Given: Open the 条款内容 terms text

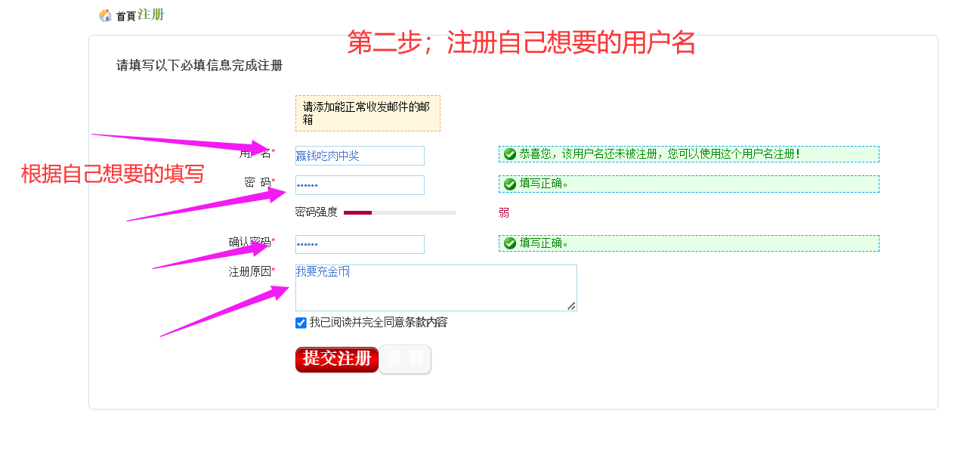Looking at the screenshot, I should click(x=426, y=323).
